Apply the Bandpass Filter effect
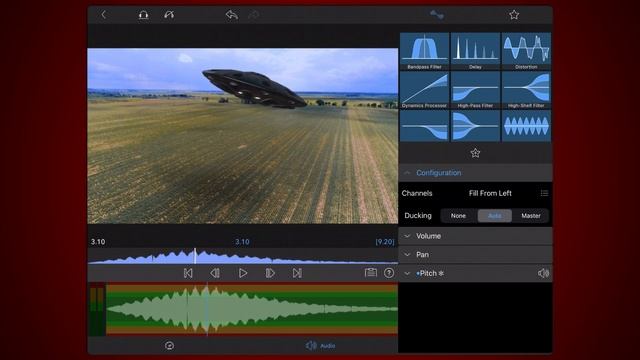Screen dimensions: 640x360 point(424,51)
